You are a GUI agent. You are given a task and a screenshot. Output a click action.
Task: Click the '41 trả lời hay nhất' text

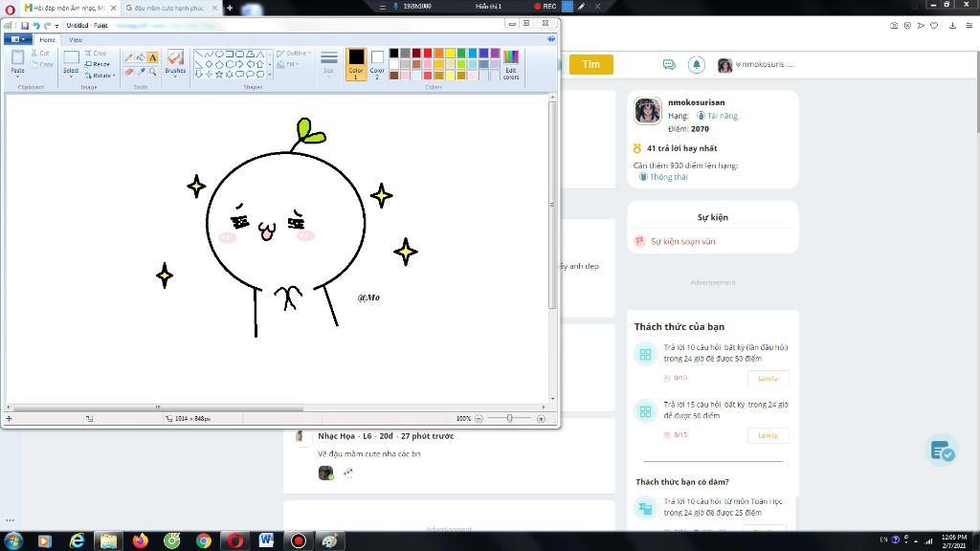tap(681, 148)
